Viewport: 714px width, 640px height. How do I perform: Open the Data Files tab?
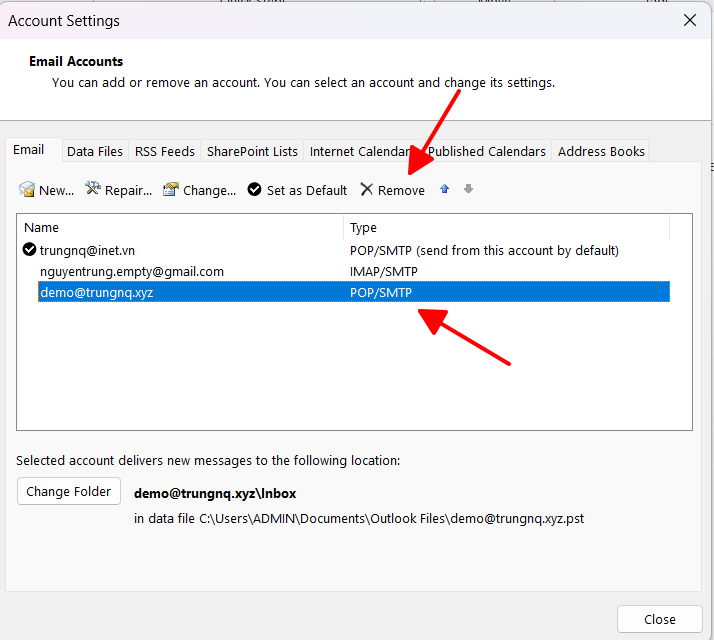(95, 151)
